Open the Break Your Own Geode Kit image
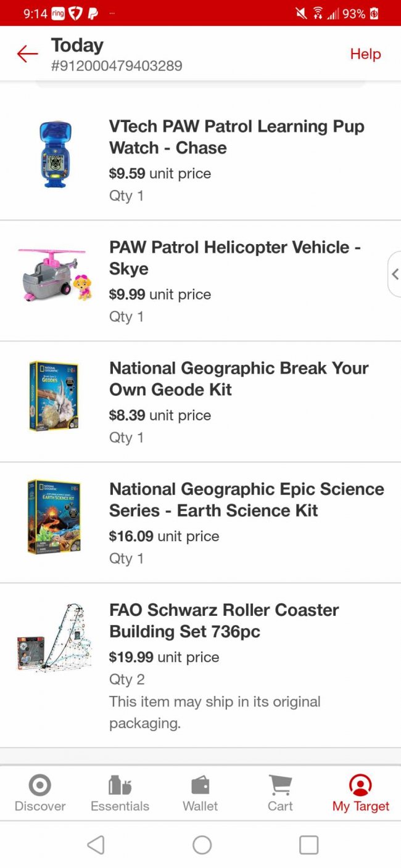Viewport: 401px width, 868px height. pos(54,396)
